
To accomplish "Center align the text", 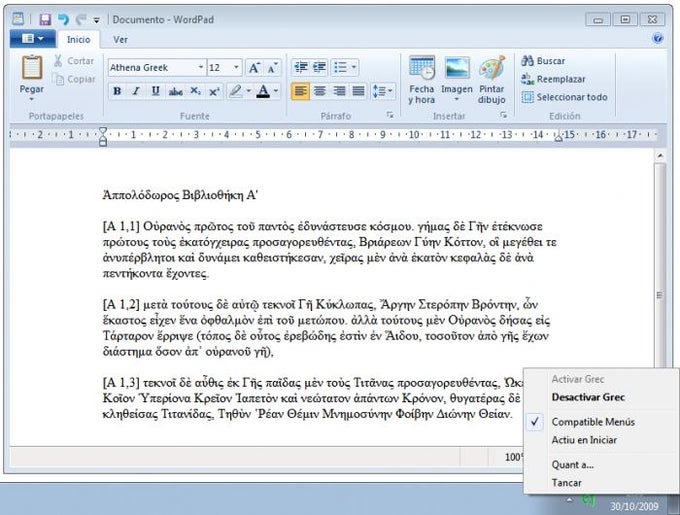I will click(x=320, y=91).
